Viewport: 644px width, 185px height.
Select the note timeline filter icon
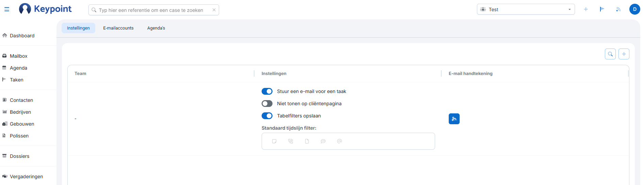(274, 141)
